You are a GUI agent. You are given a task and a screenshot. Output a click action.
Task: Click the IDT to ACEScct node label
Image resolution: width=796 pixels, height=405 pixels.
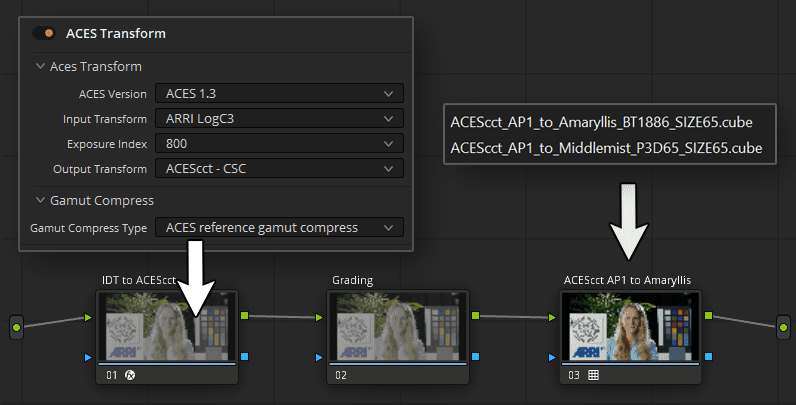pyautogui.click(x=139, y=280)
